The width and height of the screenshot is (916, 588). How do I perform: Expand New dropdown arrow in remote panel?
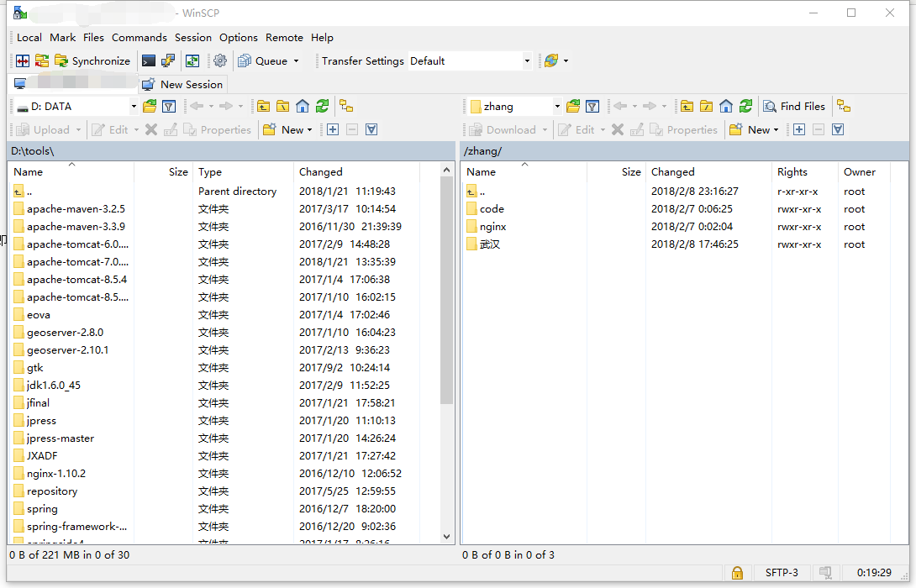tap(776, 129)
